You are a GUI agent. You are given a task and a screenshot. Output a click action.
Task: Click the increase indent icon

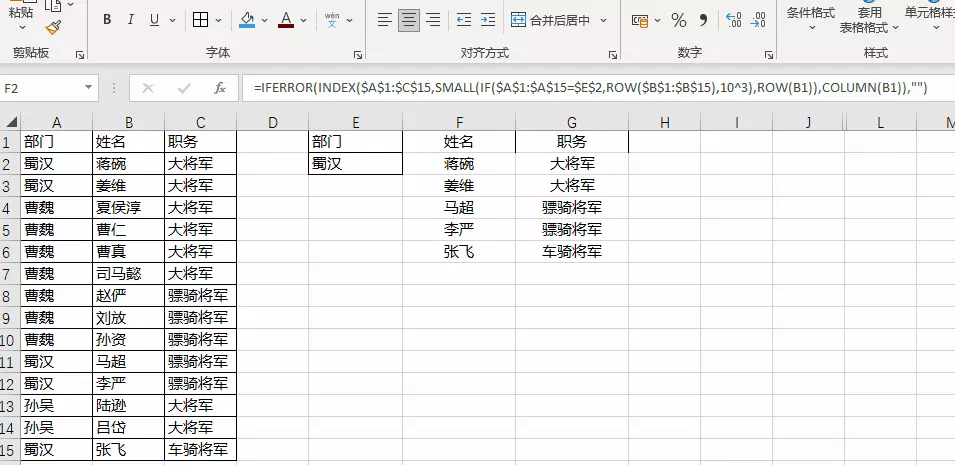(489, 20)
